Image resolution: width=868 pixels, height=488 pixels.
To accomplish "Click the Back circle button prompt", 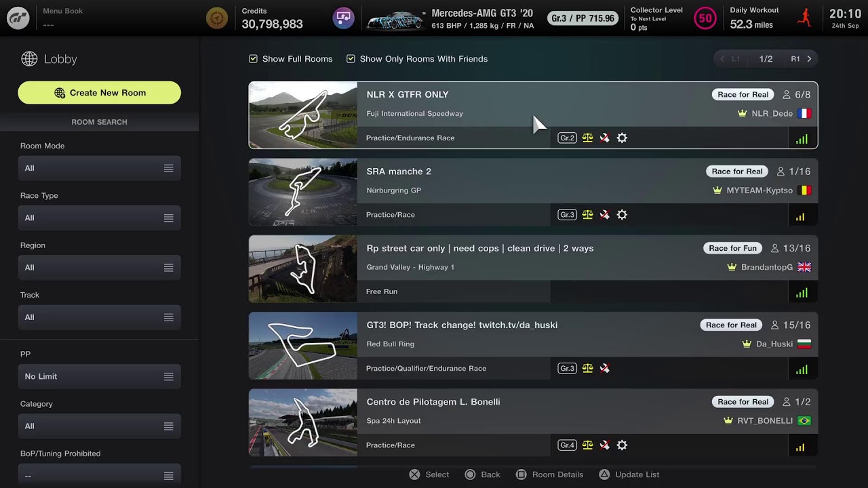I will pyautogui.click(x=482, y=474).
